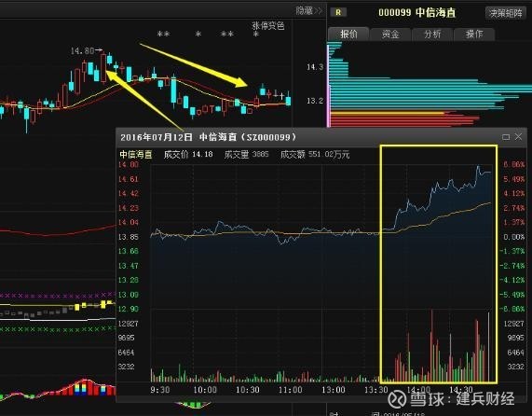
Task: Click the 13.85 baseline price label
Action: (129, 237)
